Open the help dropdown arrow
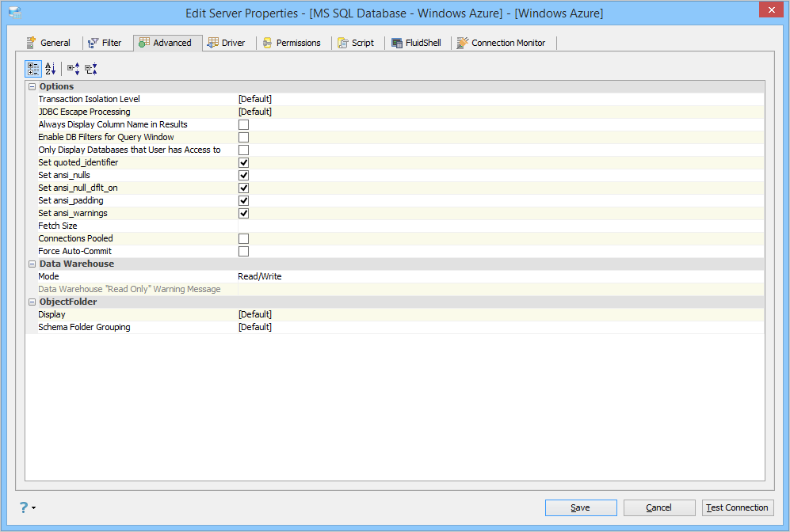Screen dimensions: 790x532 34,507
